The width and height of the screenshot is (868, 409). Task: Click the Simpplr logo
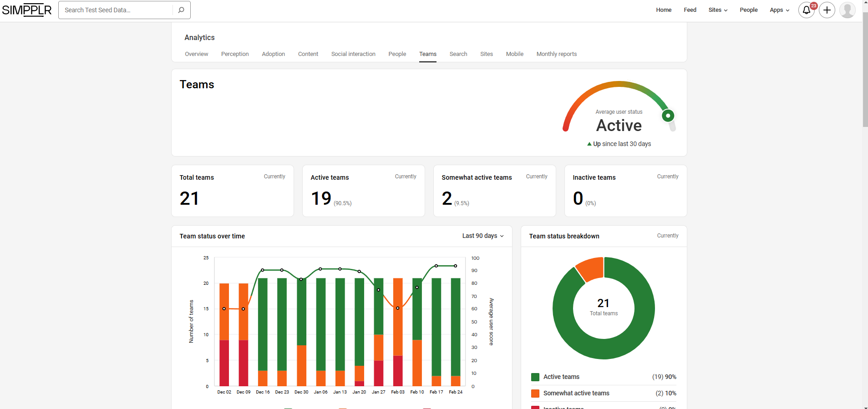tap(27, 10)
